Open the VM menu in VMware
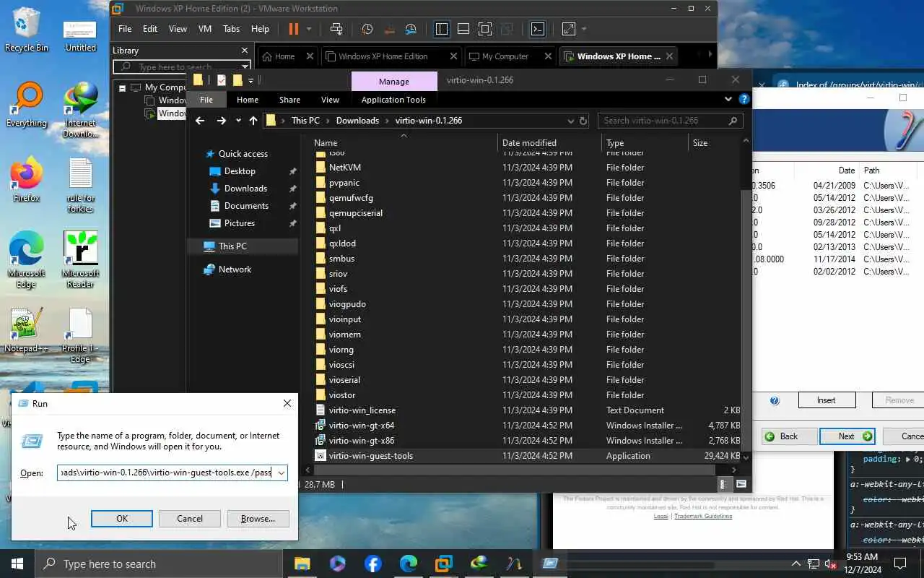 pos(205,29)
